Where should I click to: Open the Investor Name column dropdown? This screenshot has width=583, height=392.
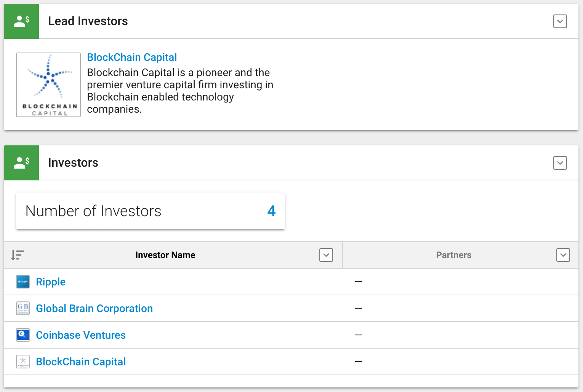[x=326, y=255]
